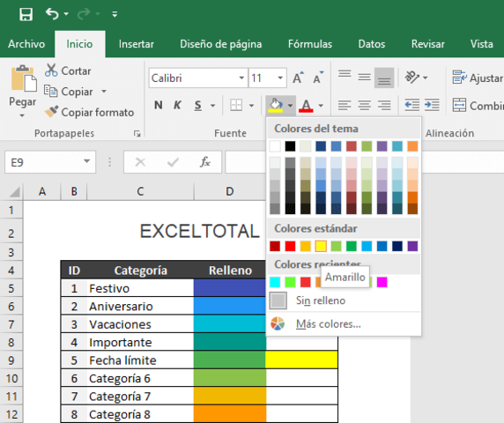
Task: Click the Save icon in the quick access toolbar
Action: tap(26, 14)
